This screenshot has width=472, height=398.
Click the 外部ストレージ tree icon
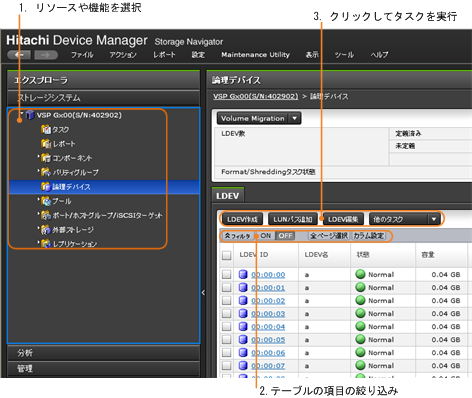[46, 230]
